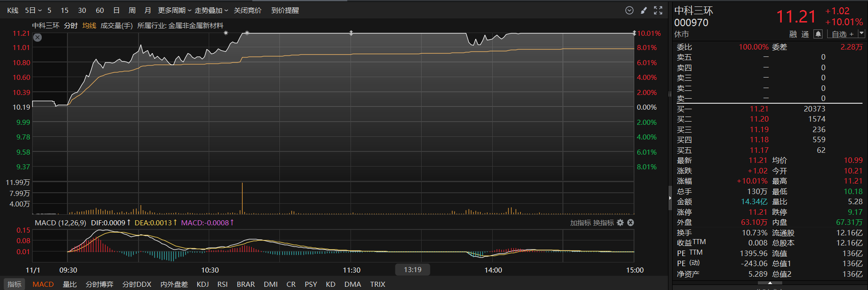Viewport: 868px width, 290px height.
Task: Open the 走势叠加 overlay dropdown
Action: coord(211,11)
